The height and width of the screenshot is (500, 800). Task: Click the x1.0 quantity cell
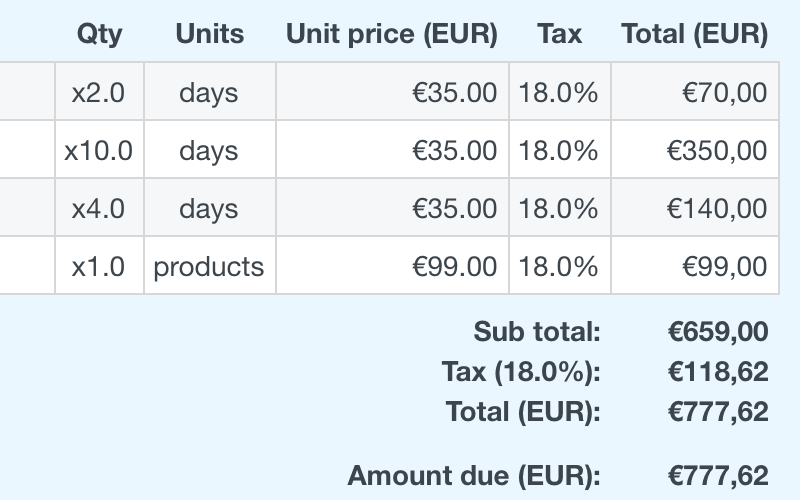click(x=99, y=267)
